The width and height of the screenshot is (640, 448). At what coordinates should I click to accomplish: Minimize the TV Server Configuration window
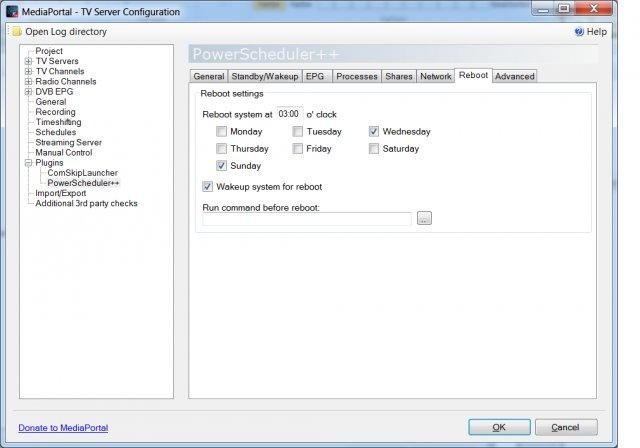tap(544, 9)
